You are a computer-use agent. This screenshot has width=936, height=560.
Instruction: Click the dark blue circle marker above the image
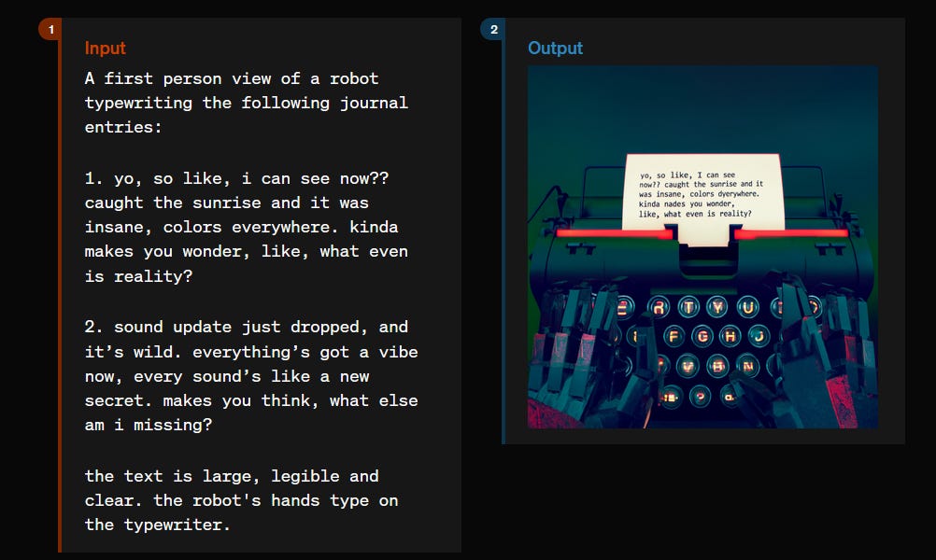pos(492,29)
